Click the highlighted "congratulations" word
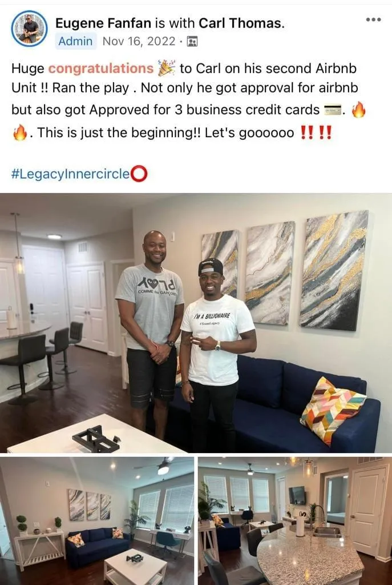This screenshot has height=585, width=392. [101, 69]
